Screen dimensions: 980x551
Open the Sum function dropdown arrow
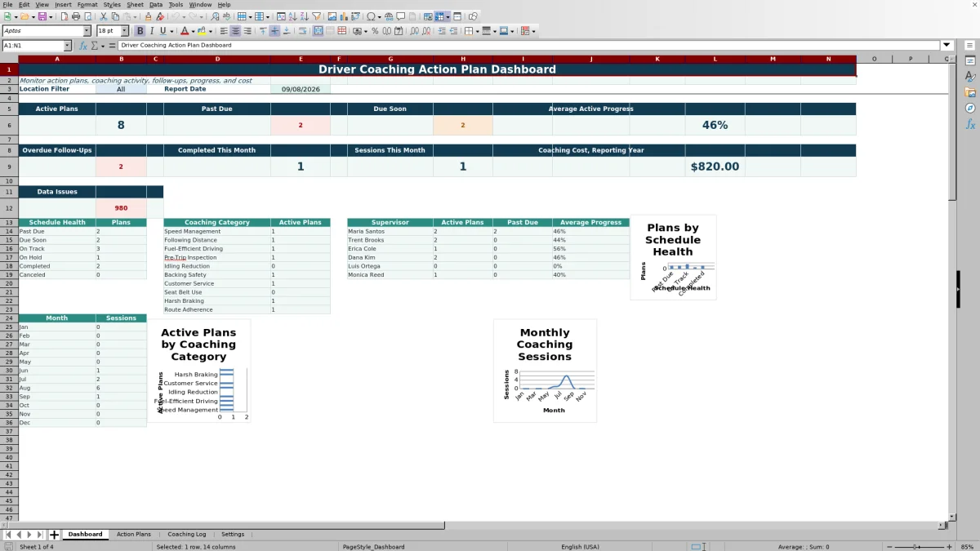pyautogui.click(x=102, y=46)
